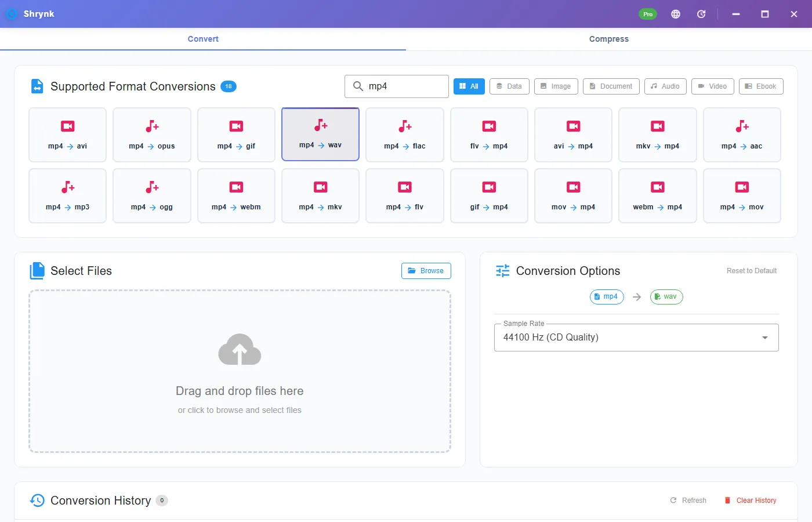Image resolution: width=812 pixels, height=522 pixels.
Task: Click the update refresh icon in title bar
Action: (x=701, y=14)
